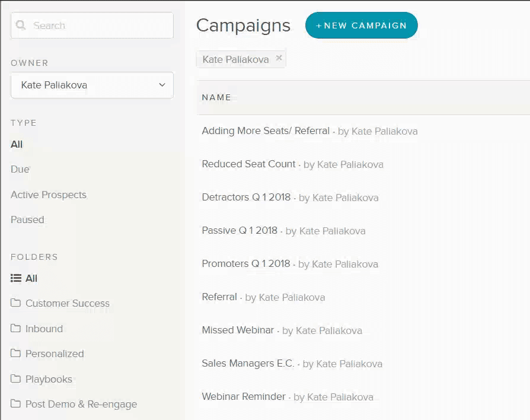Image resolution: width=530 pixels, height=420 pixels.
Task: Filter campaigns by Paused
Action: pos(27,220)
